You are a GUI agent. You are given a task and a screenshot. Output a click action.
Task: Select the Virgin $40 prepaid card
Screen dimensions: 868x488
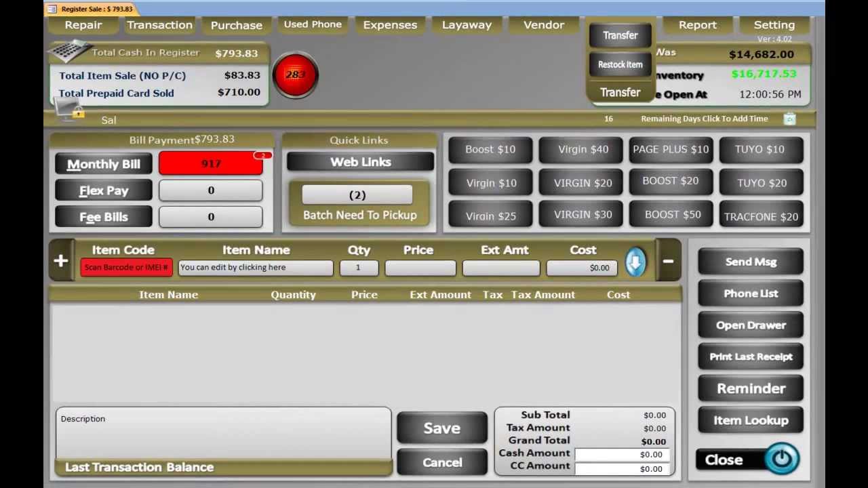583,150
